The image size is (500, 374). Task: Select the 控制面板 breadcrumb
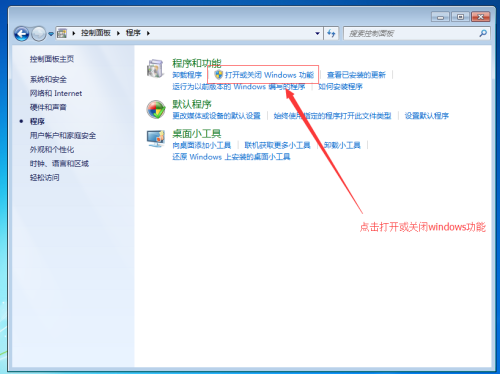tap(96, 33)
